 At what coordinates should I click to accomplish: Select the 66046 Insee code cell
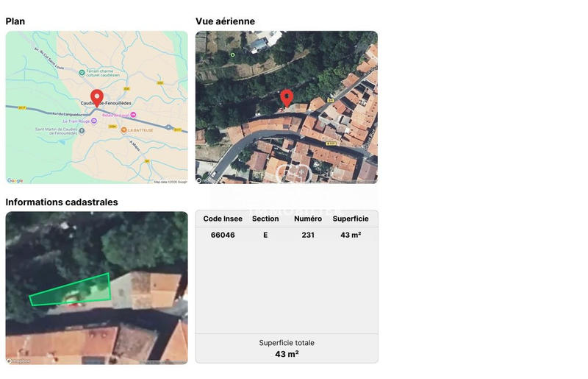pos(223,235)
